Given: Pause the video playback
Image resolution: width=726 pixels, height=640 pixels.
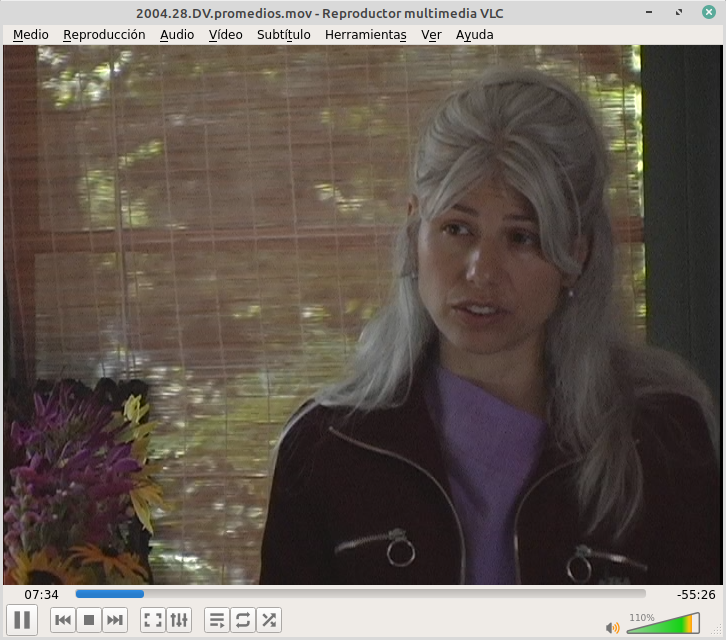Looking at the screenshot, I should coord(22,620).
